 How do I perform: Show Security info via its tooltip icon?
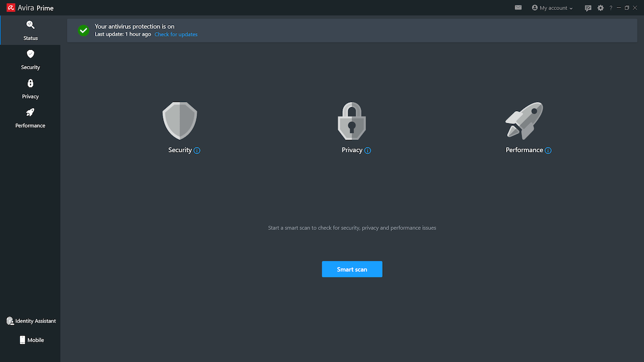(197, 151)
